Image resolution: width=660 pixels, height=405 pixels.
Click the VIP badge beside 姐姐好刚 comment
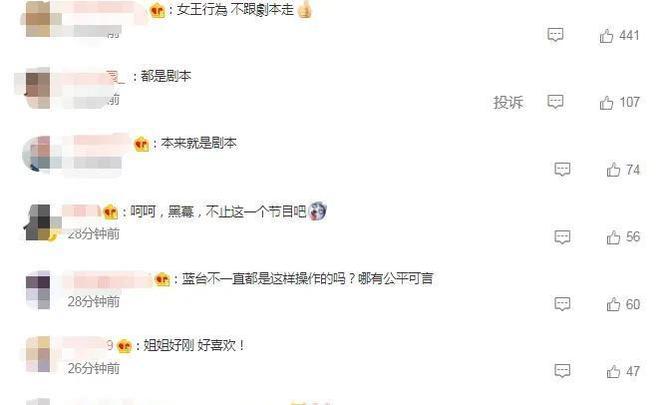coord(125,346)
